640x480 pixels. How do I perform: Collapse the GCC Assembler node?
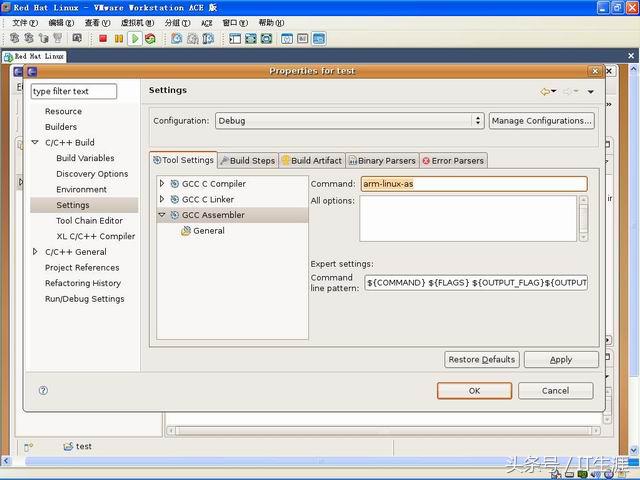[x=162, y=215]
